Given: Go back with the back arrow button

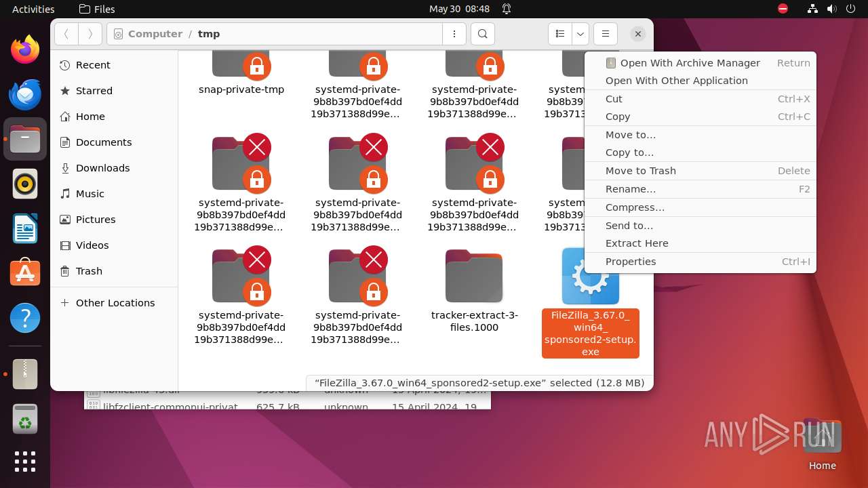Looking at the screenshot, I should click(x=66, y=34).
